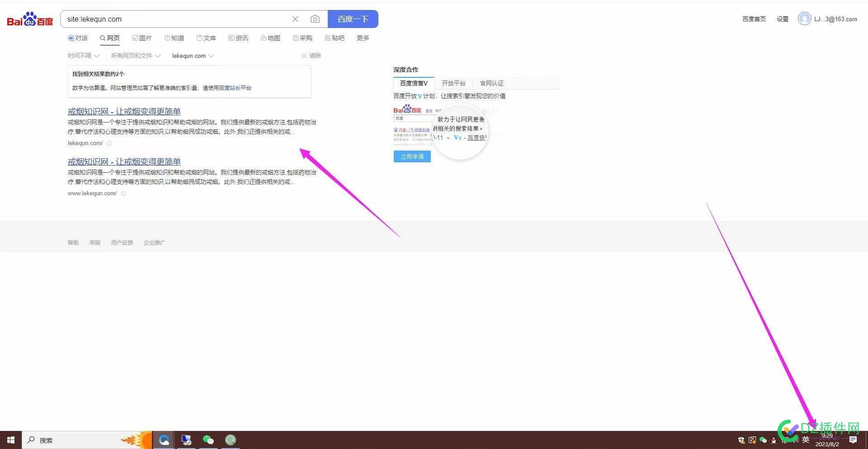Click the circle icon beside lekequn.com/ URL
Screen dimensions: 868x449
[x=109, y=143]
